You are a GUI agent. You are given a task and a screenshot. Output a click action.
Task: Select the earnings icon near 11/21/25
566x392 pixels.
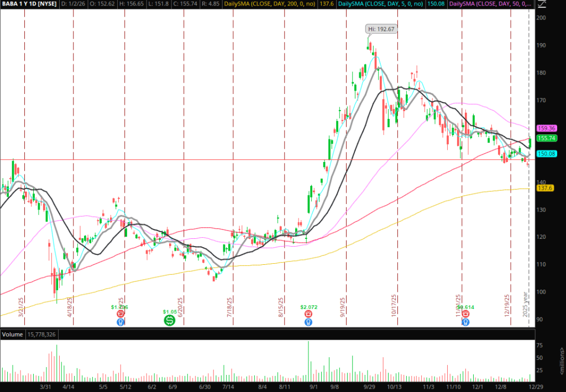click(465, 313)
